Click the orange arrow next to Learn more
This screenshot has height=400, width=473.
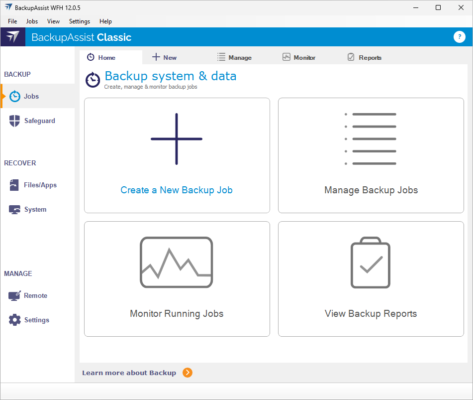187,373
